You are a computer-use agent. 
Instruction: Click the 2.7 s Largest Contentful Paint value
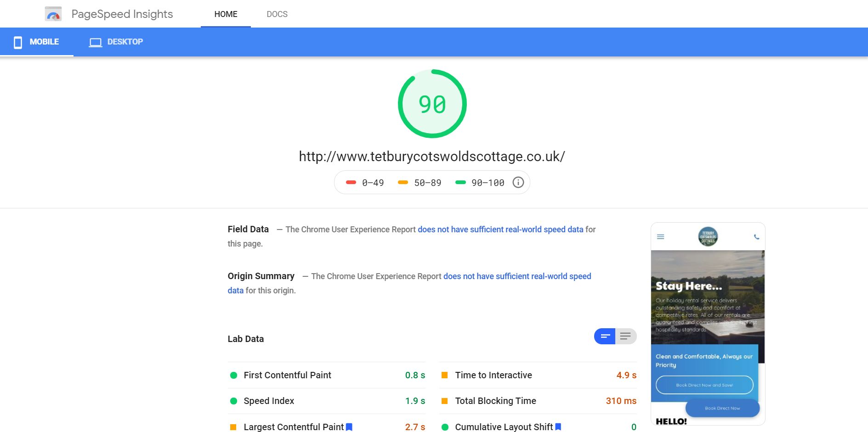(x=415, y=427)
